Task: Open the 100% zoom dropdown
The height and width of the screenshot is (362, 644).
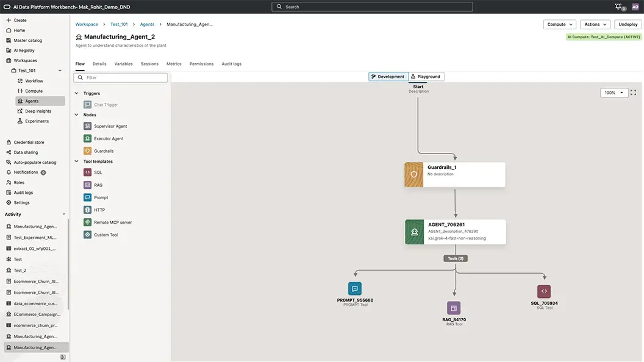Action: click(x=614, y=93)
